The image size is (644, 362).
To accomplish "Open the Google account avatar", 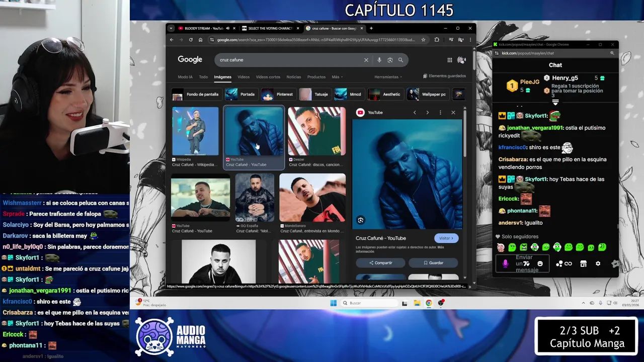I will pyautogui.click(x=461, y=60).
